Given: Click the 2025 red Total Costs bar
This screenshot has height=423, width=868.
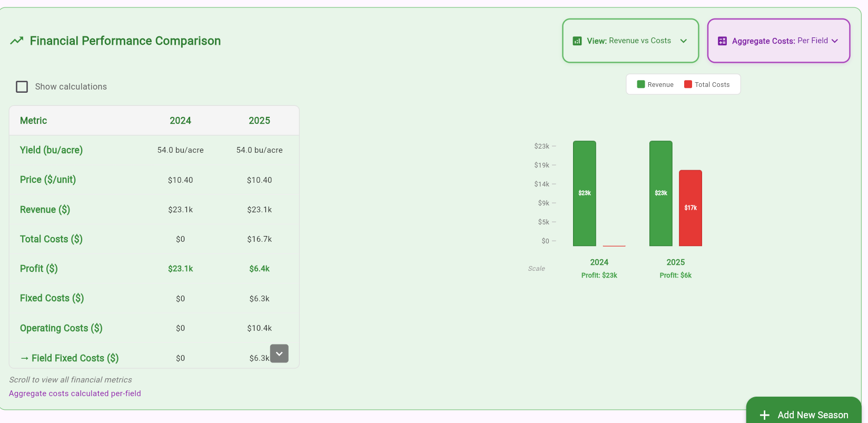Looking at the screenshot, I should [x=691, y=208].
